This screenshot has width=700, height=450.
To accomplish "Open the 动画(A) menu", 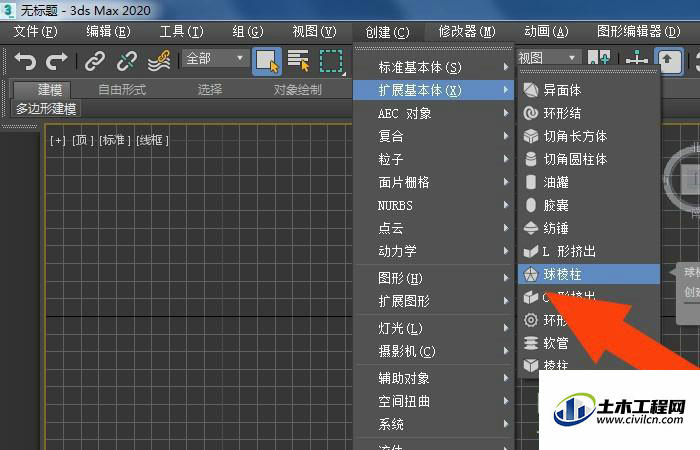I will point(546,32).
